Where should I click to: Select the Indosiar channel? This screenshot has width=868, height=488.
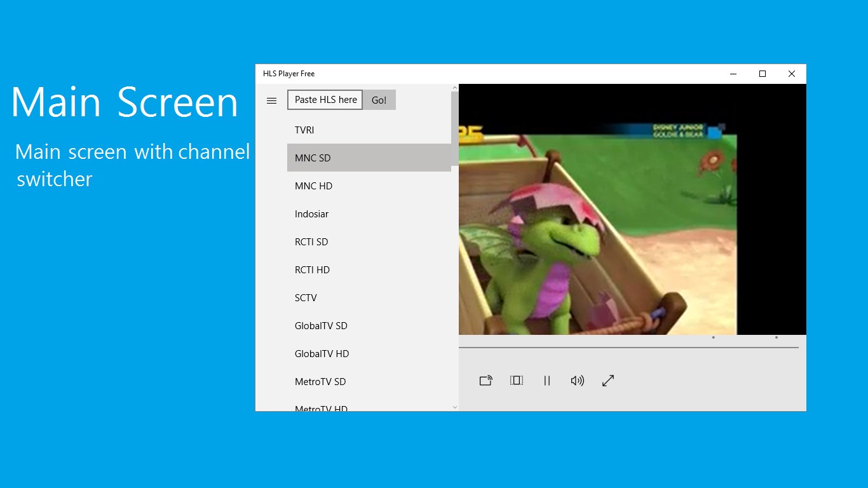(x=369, y=213)
